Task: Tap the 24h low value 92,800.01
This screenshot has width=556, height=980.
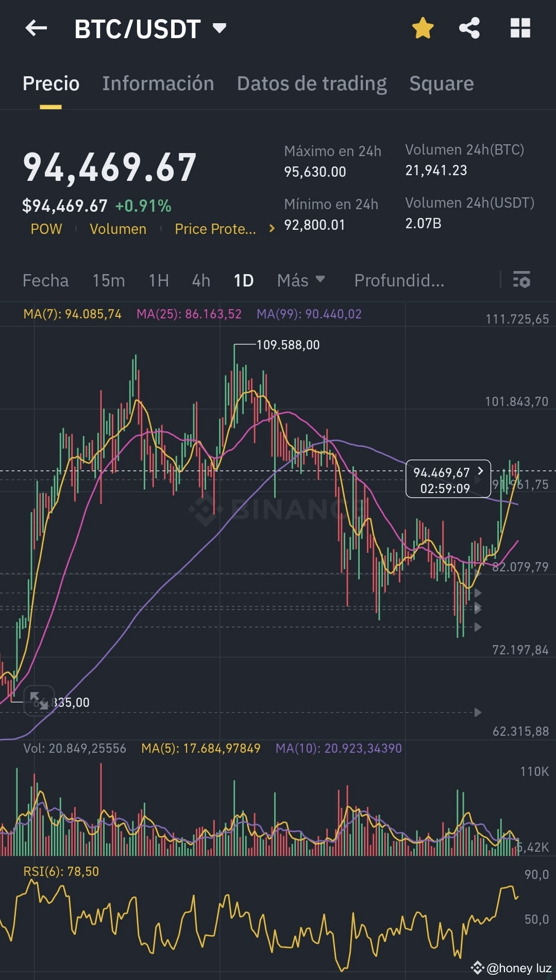Action: click(x=314, y=225)
